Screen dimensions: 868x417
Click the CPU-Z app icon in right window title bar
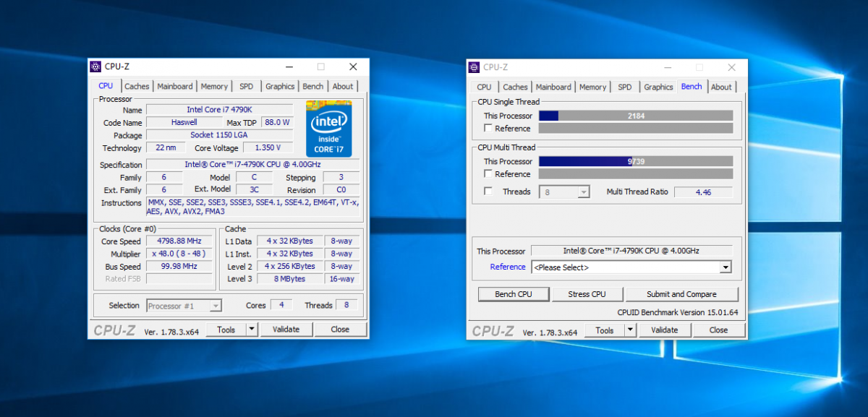click(x=475, y=67)
